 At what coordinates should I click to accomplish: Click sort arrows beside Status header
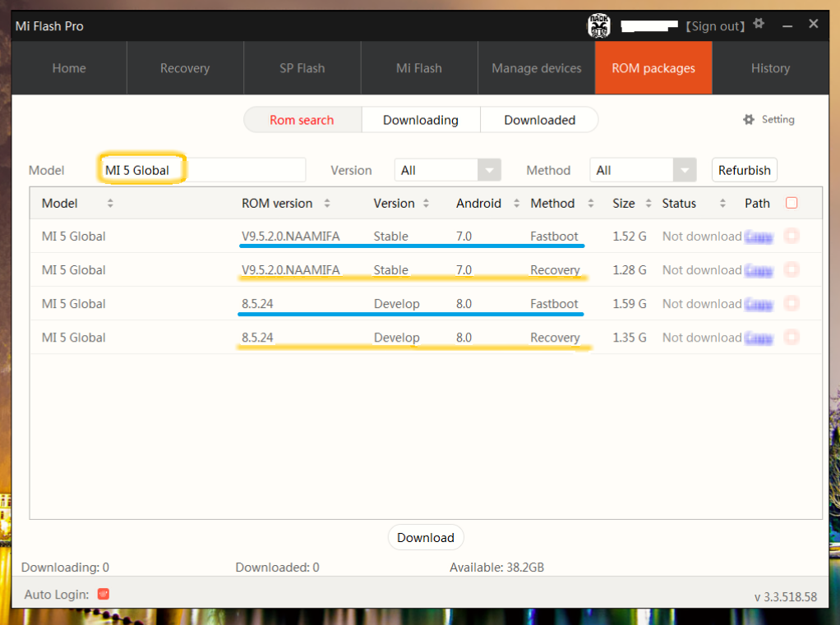pos(722,204)
